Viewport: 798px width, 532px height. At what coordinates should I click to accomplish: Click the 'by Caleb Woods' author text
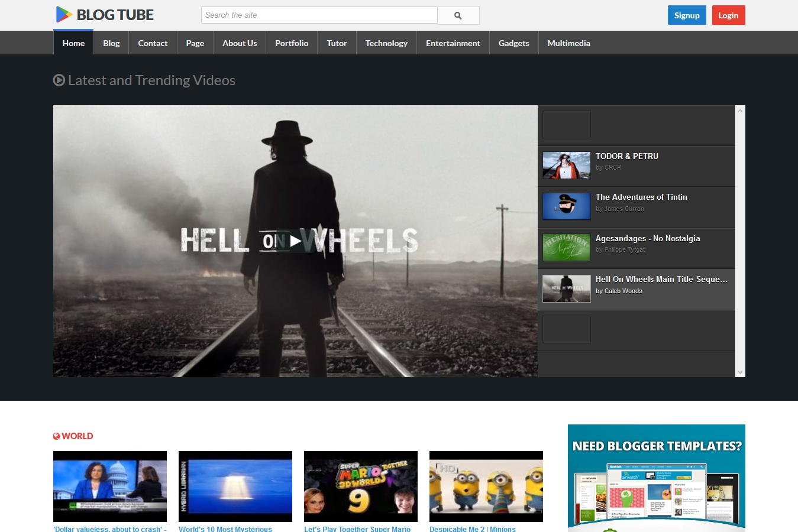coord(619,291)
